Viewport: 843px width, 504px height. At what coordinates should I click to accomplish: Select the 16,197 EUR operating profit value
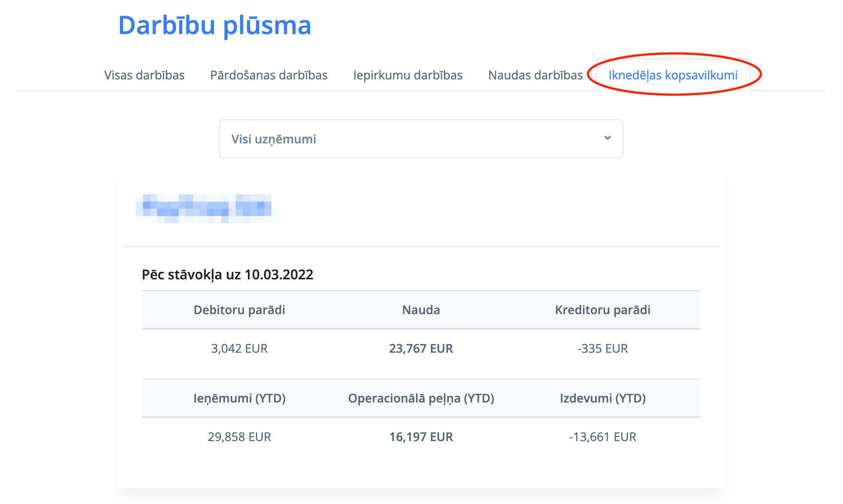click(421, 437)
